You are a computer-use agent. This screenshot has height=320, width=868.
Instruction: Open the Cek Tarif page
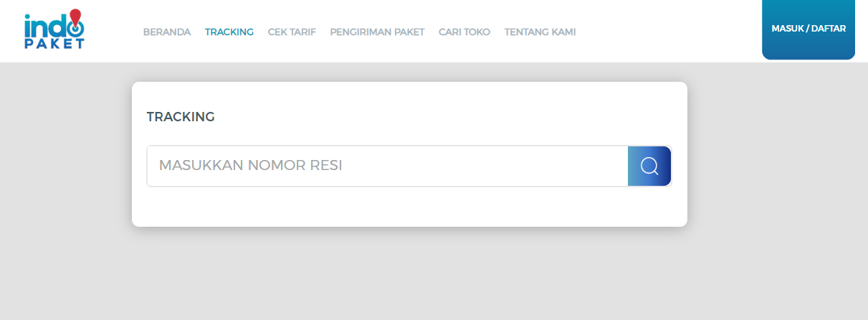click(x=292, y=32)
